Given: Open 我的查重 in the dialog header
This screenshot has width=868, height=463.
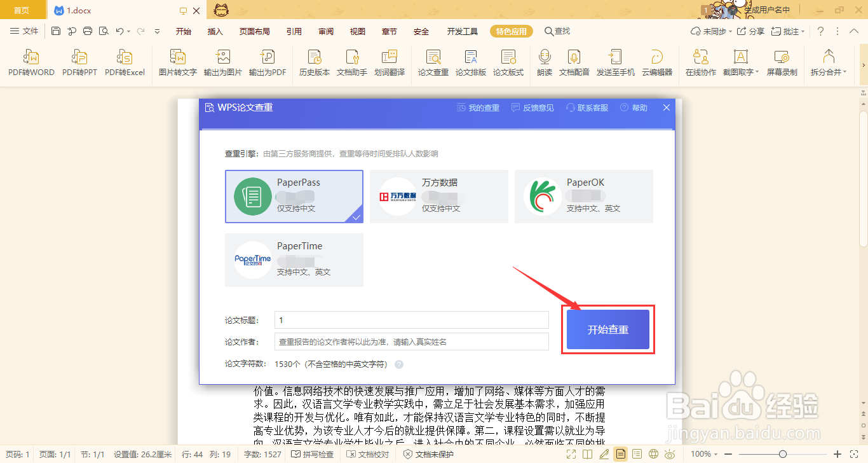Looking at the screenshot, I should [x=477, y=107].
